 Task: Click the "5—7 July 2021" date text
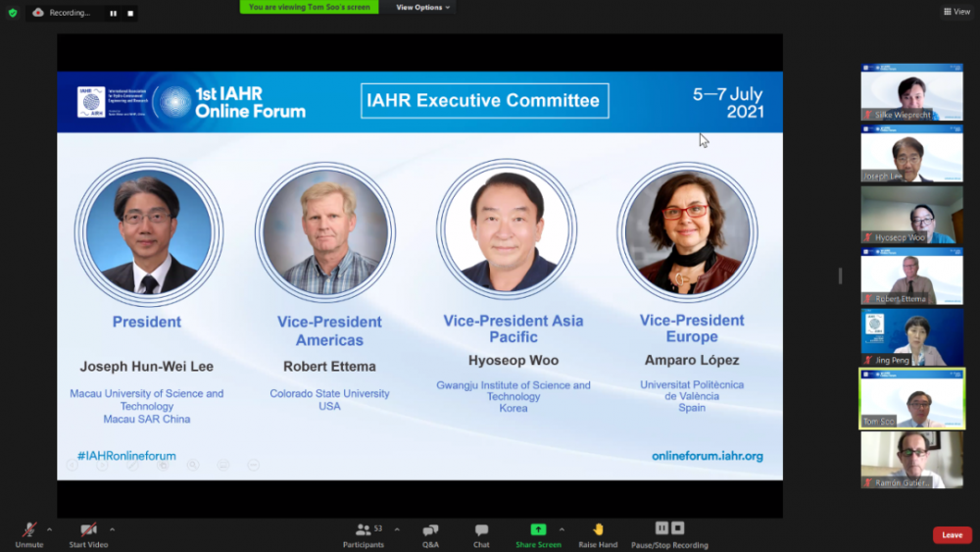(727, 103)
